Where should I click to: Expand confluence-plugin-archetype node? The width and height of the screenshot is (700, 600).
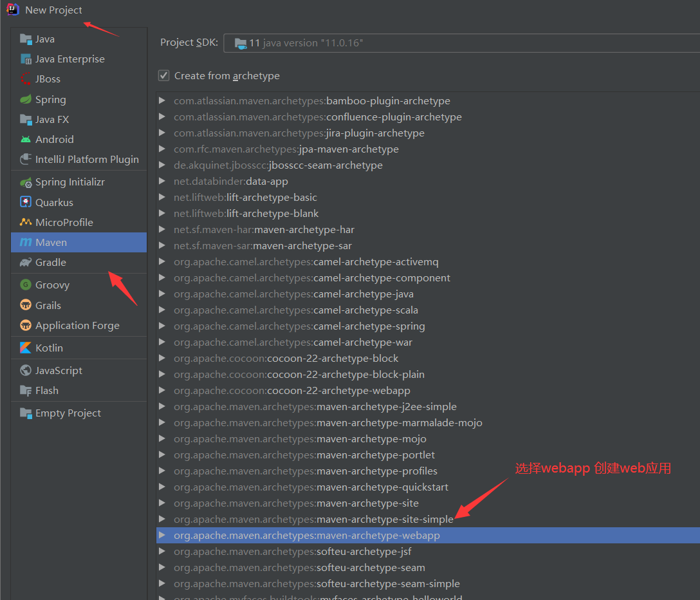pos(162,117)
